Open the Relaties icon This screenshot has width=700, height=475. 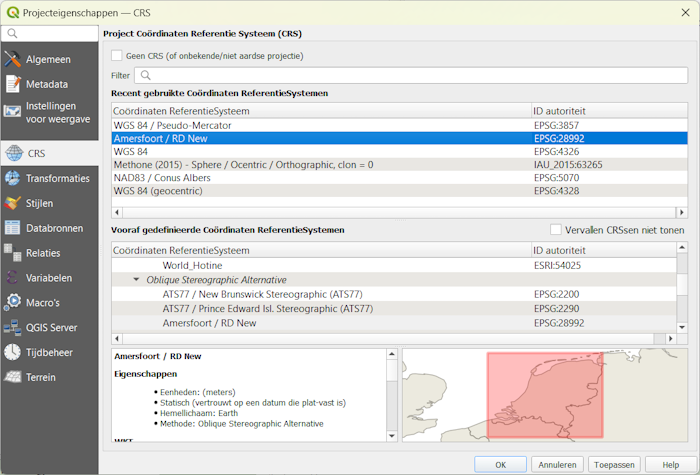pyautogui.click(x=12, y=253)
